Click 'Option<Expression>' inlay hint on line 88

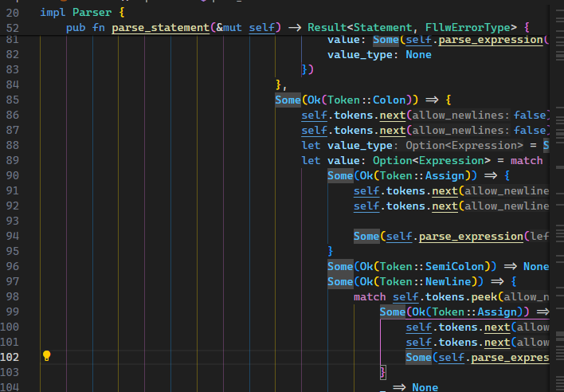[x=464, y=146]
